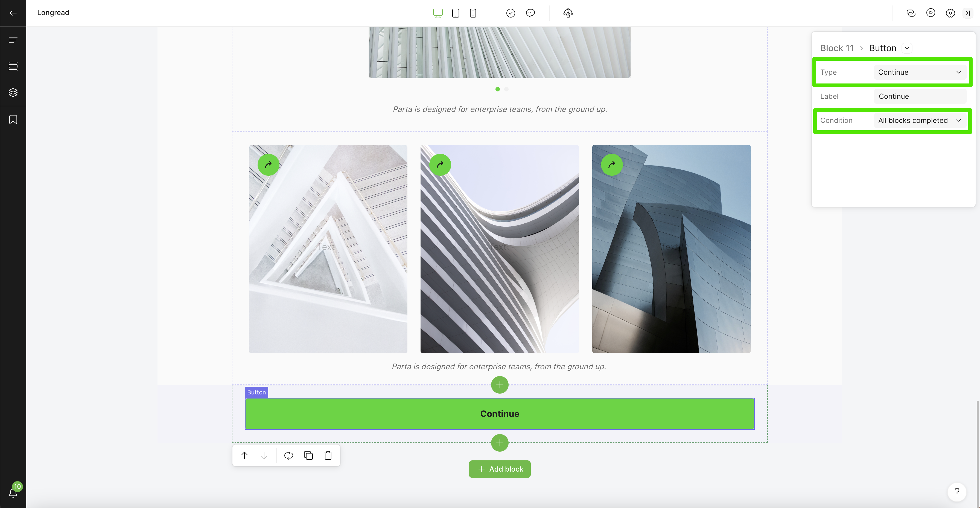Select desktop preview mode
Image resolution: width=980 pixels, height=508 pixels.
coord(438,13)
